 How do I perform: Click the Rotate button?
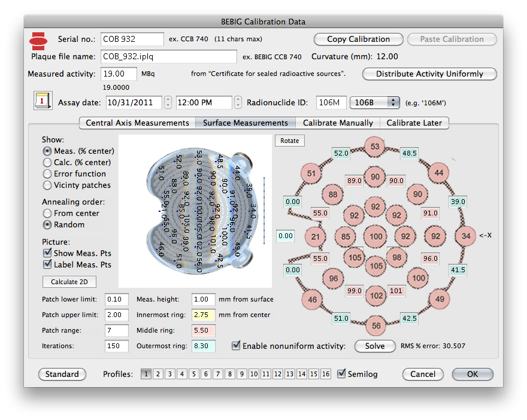[290, 141]
